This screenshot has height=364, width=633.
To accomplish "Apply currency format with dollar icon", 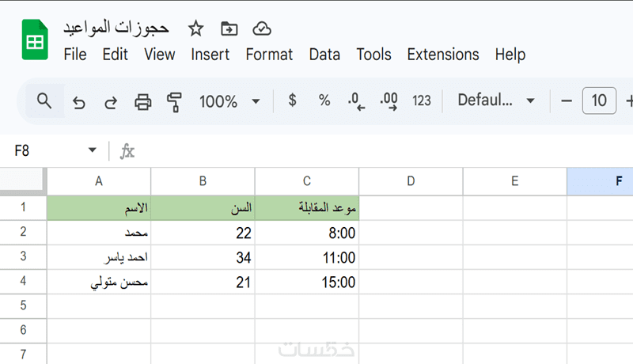I will tap(293, 100).
